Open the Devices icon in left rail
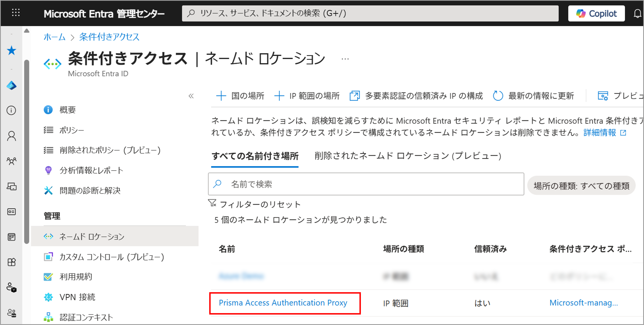Screen dimensions: 644x325 pos(11,187)
